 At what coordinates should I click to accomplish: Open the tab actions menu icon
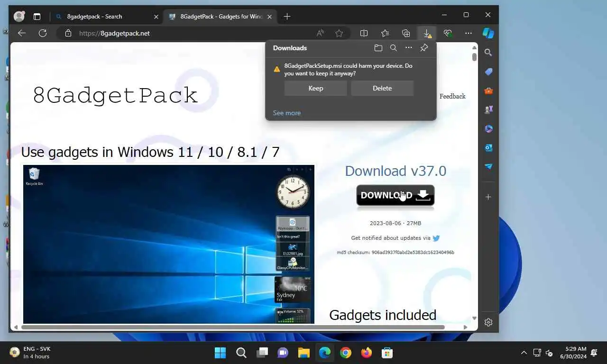[x=37, y=17]
